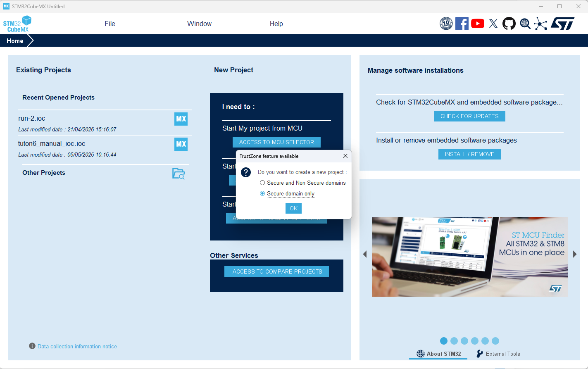The image size is (588, 369).
Task: Select the second carousel dot
Action: click(454, 341)
